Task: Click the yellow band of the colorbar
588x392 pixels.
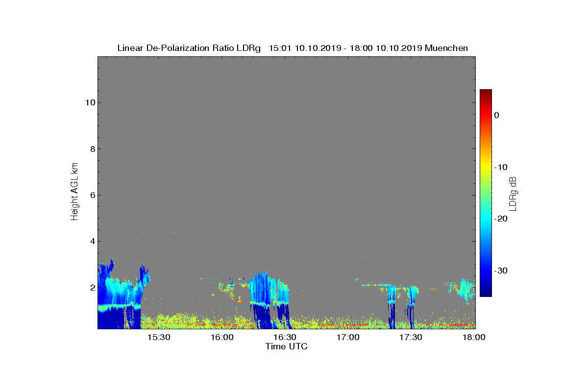Action: point(486,167)
